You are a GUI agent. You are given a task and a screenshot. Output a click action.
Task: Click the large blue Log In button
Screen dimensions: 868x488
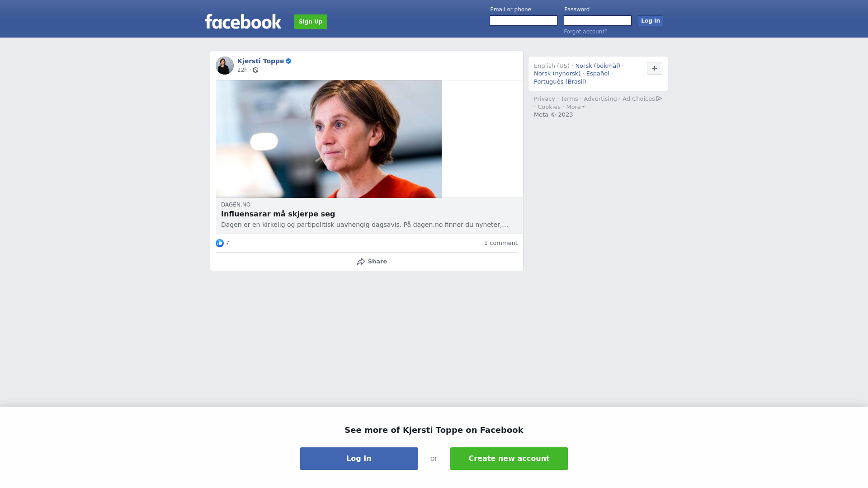[359, 459]
